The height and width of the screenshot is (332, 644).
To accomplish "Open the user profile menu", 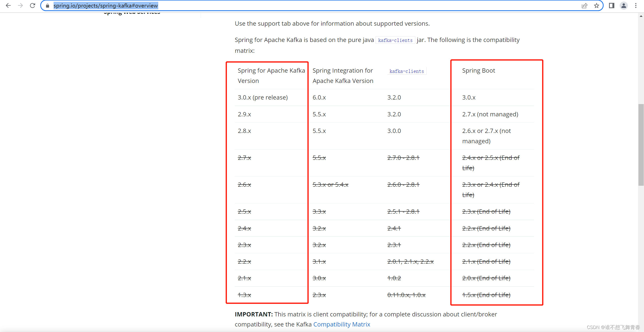I will pyautogui.click(x=624, y=6).
